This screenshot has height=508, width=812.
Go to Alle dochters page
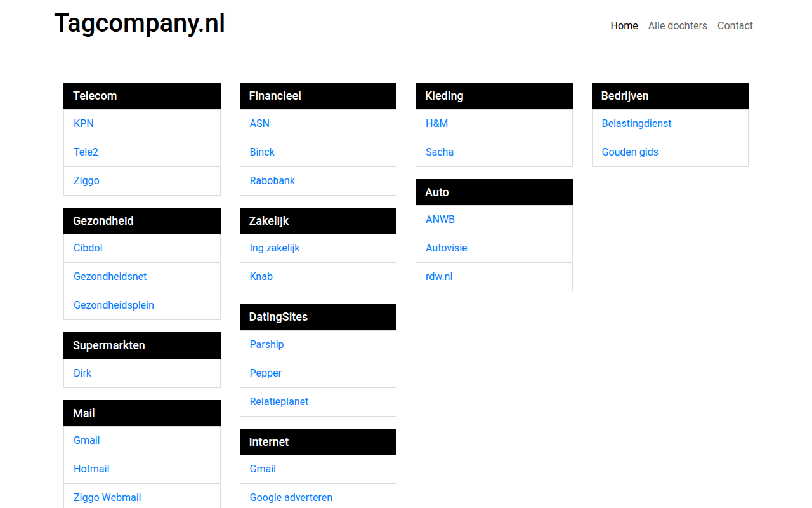point(678,25)
